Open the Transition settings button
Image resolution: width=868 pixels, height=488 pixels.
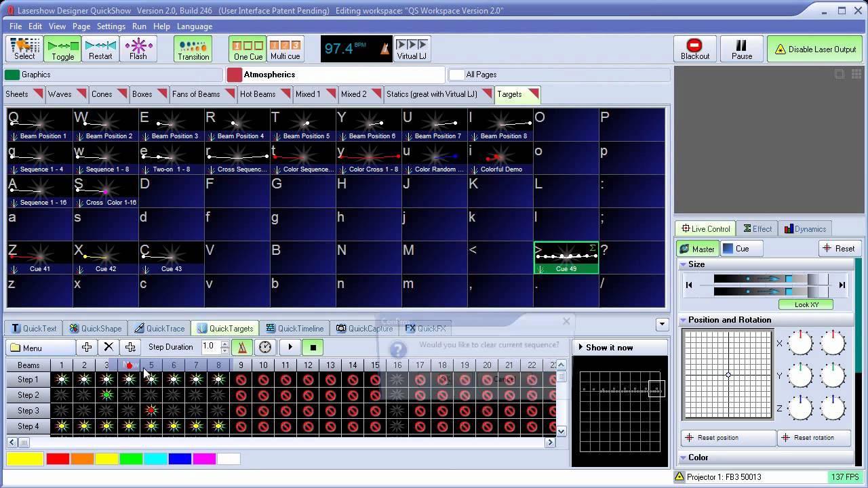193,49
